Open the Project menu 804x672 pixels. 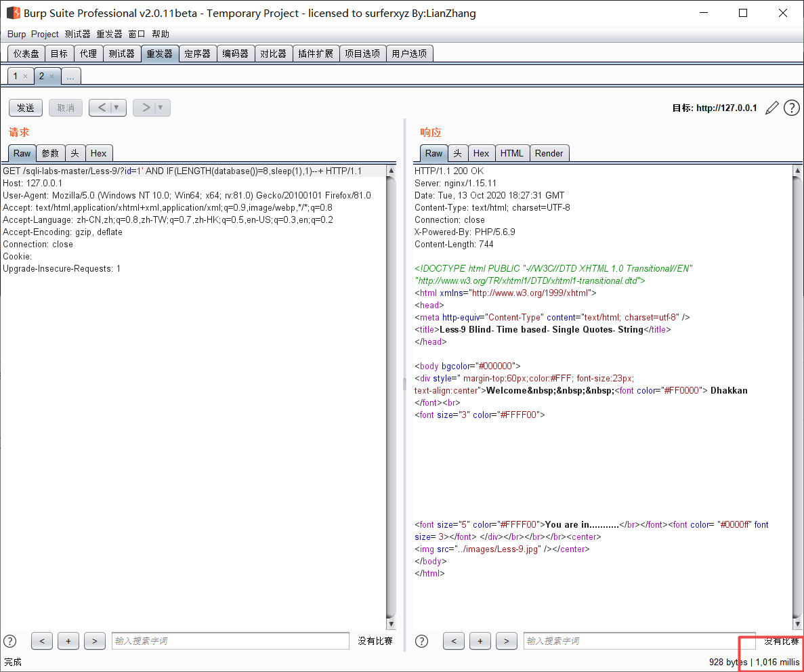pyautogui.click(x=45, y=34)
